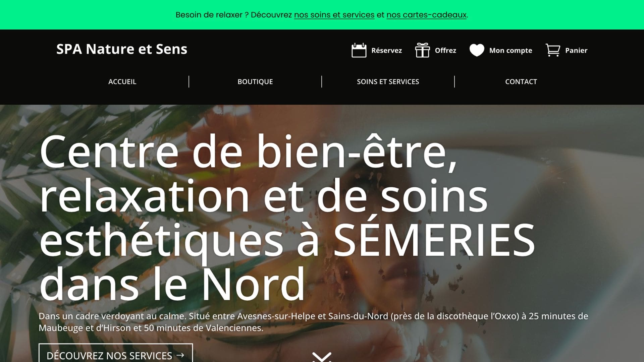Click the down chevron at the hero bottom

(x=322, y=357)
